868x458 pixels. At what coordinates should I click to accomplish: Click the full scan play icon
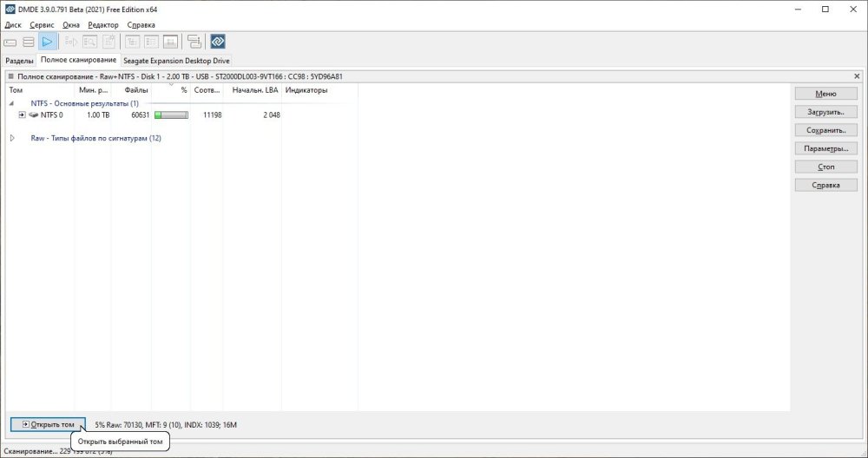click(x=48, y=42)
